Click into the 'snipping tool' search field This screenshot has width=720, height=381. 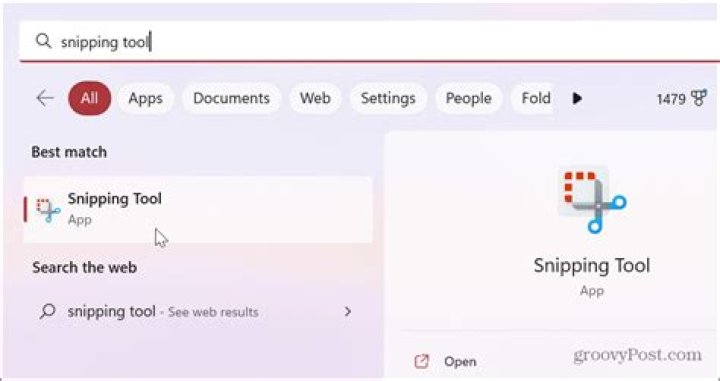coord(369,41)
